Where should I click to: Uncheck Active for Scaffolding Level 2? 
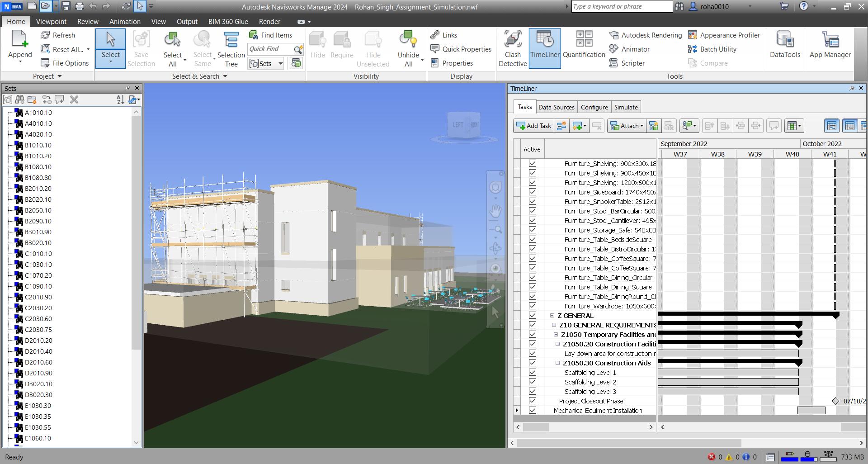pos(533,382)
